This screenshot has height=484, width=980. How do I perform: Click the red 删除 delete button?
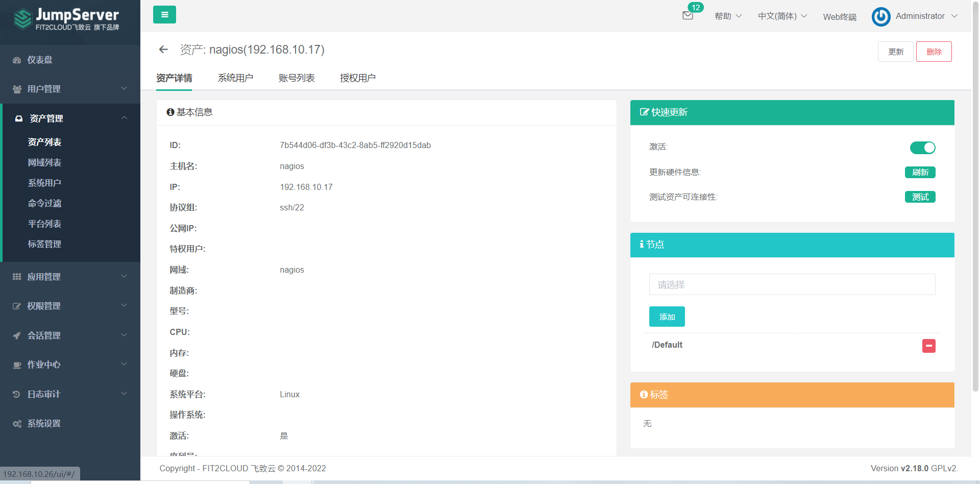[x=934, y=52]
